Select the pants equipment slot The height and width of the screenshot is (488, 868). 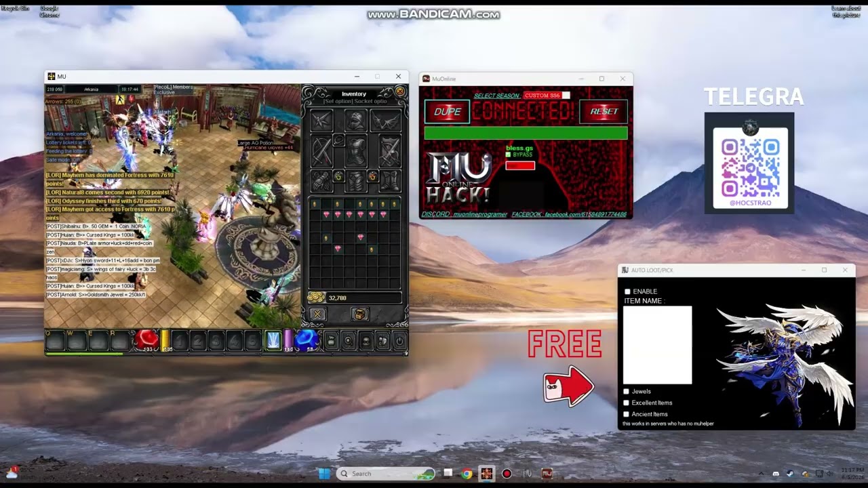click(x=355, y=181)
